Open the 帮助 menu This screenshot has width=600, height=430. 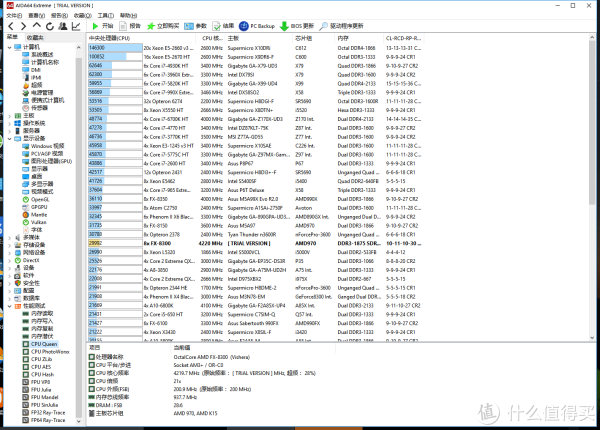129,15
